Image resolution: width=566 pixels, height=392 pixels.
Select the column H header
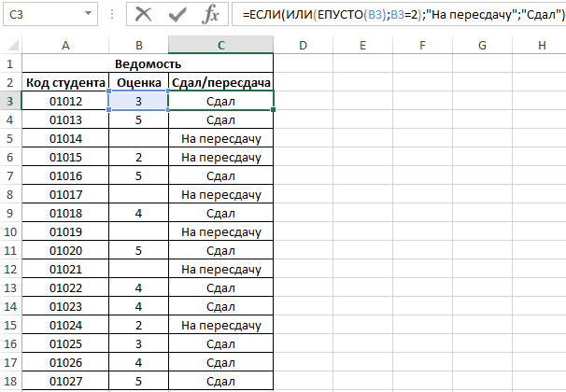(542, 46)
